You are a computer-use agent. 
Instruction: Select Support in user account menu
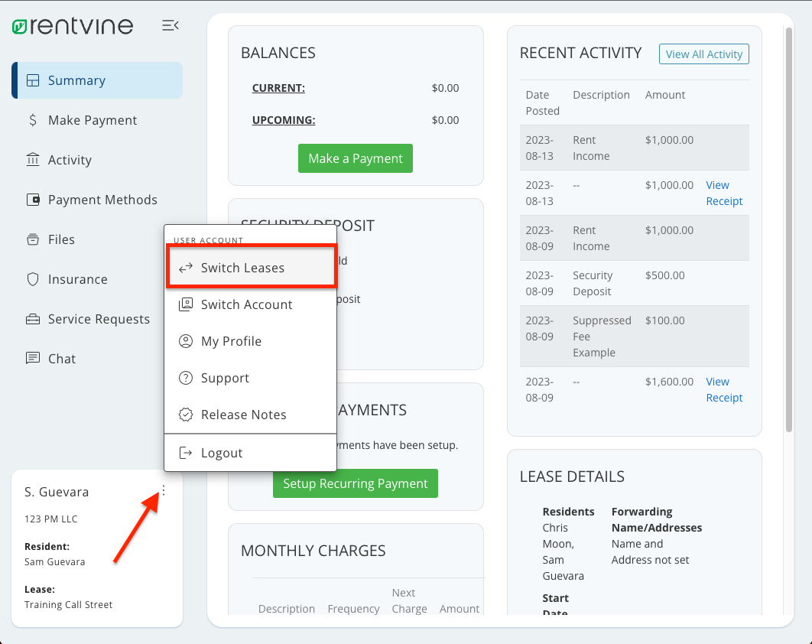tap(225, 378)
